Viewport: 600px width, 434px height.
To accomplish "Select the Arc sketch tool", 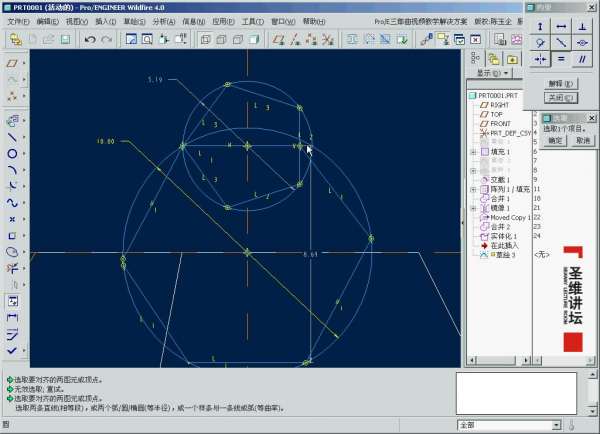I will click(x=12, y=170).
